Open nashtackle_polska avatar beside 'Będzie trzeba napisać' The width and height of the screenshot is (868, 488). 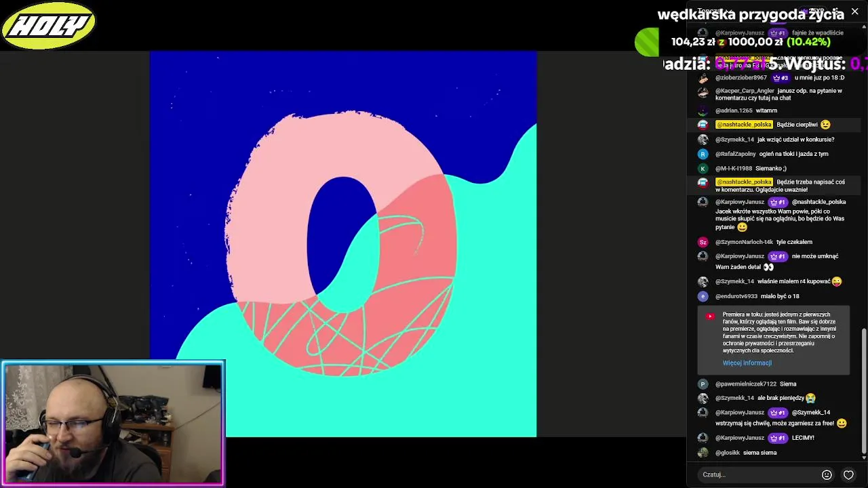[x=703, y=182]
